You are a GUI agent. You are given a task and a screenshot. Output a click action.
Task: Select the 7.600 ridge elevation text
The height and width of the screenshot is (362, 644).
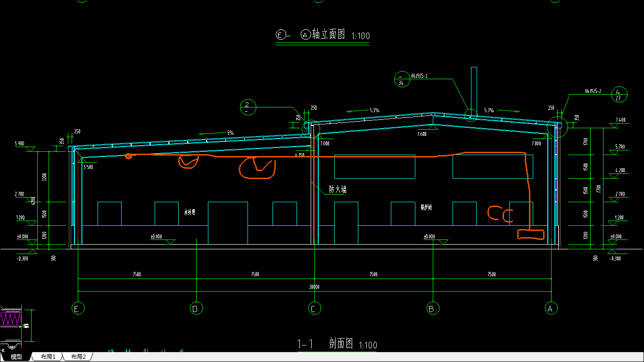(x=421, y=134)
